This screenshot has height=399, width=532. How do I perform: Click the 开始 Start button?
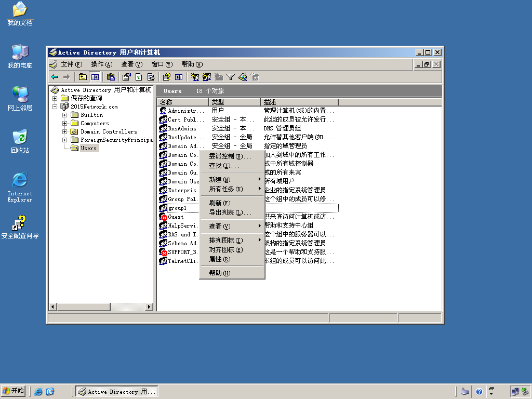[14, 392]
